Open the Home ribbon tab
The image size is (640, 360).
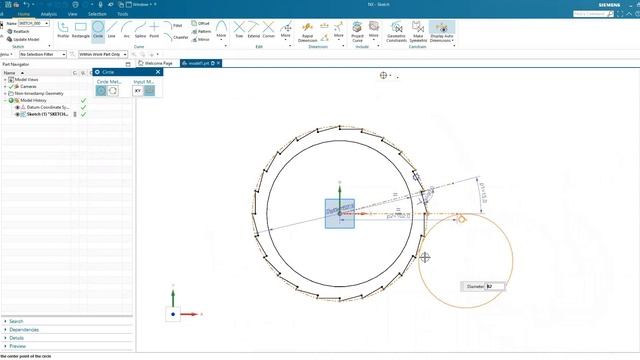point(24,14)
